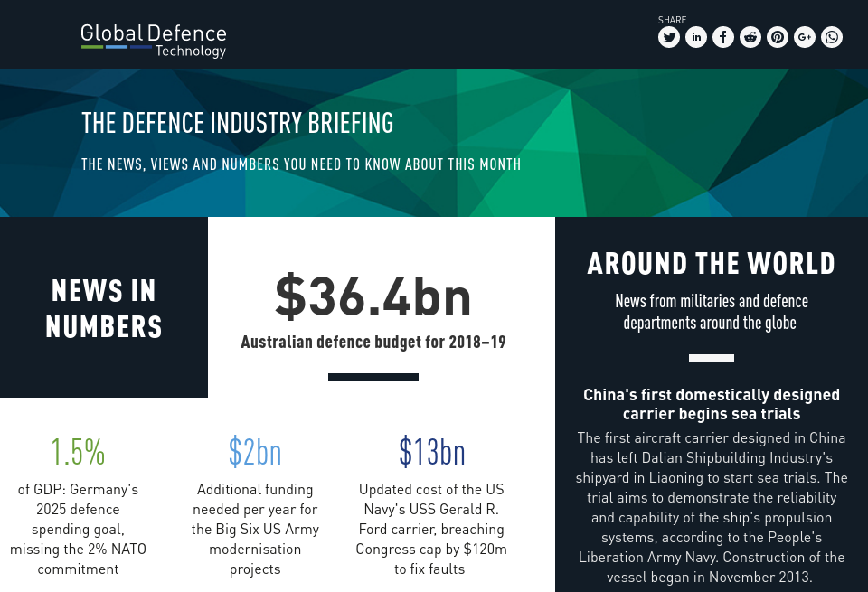The height and width of the screenshot is (592, 868).
Task: Click the USS Gerald R. Ford cost description
Action: pos(431,529)
